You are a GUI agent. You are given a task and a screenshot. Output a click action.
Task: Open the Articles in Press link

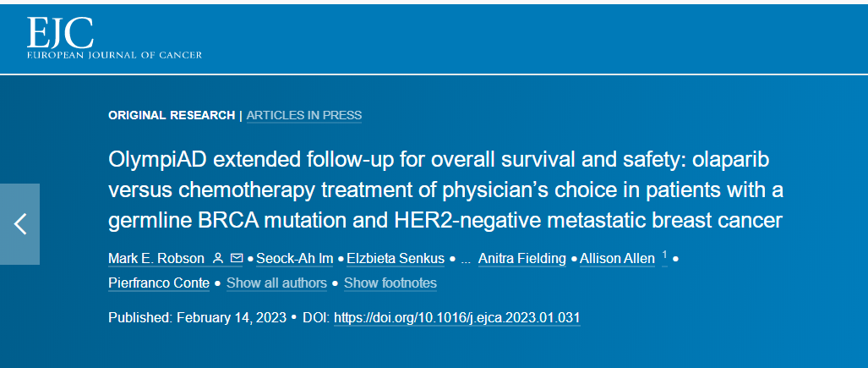(303, 115)
